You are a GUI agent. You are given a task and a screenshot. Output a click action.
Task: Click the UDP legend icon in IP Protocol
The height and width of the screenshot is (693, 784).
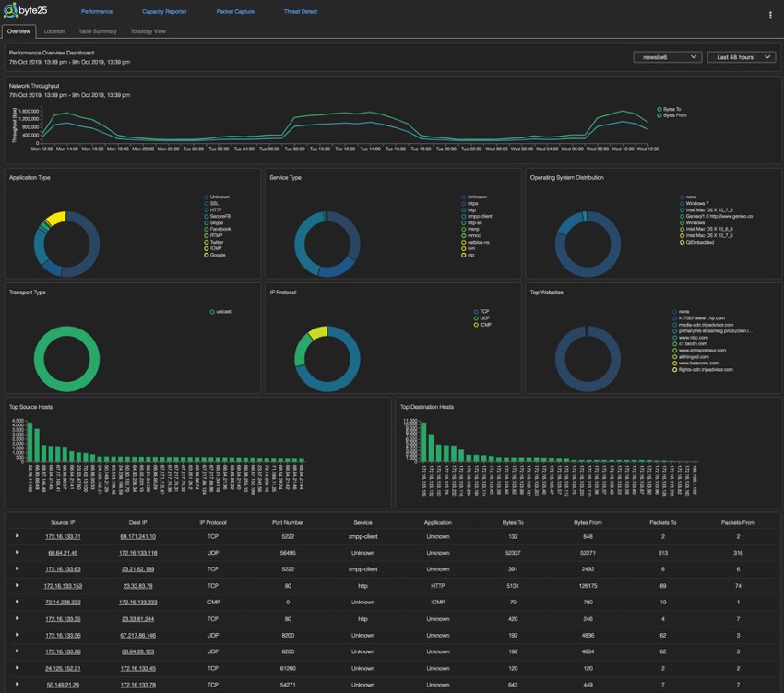click(x=475, y=318)
